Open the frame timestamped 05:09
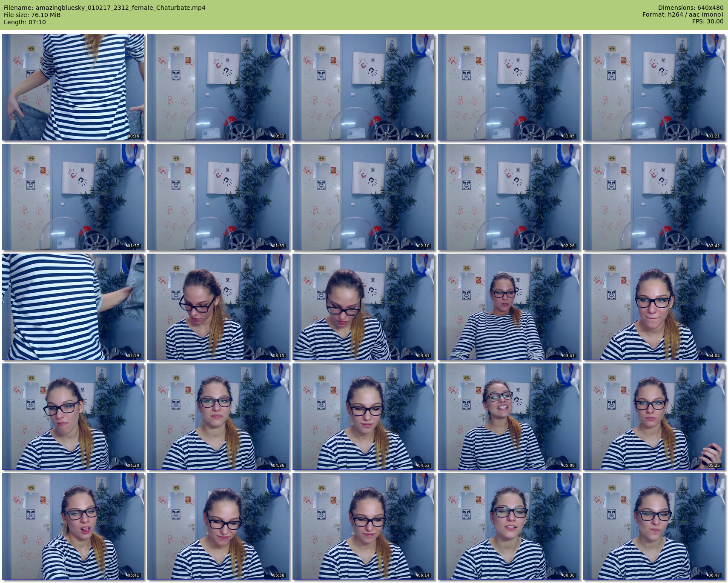 point(509,417)
